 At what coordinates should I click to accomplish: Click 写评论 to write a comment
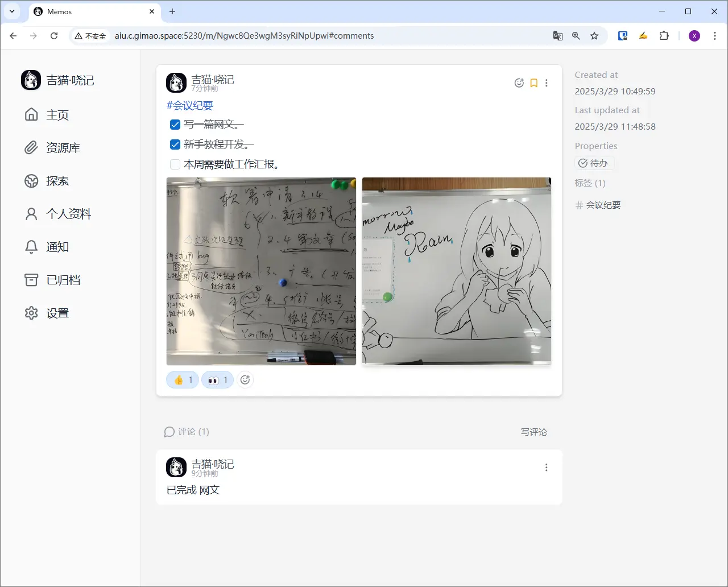(534, 432)
